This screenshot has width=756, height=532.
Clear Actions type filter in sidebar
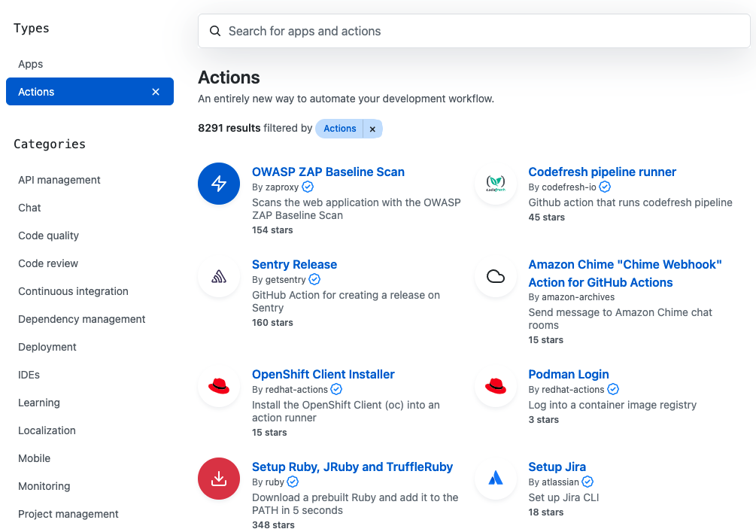coord(156,92)
